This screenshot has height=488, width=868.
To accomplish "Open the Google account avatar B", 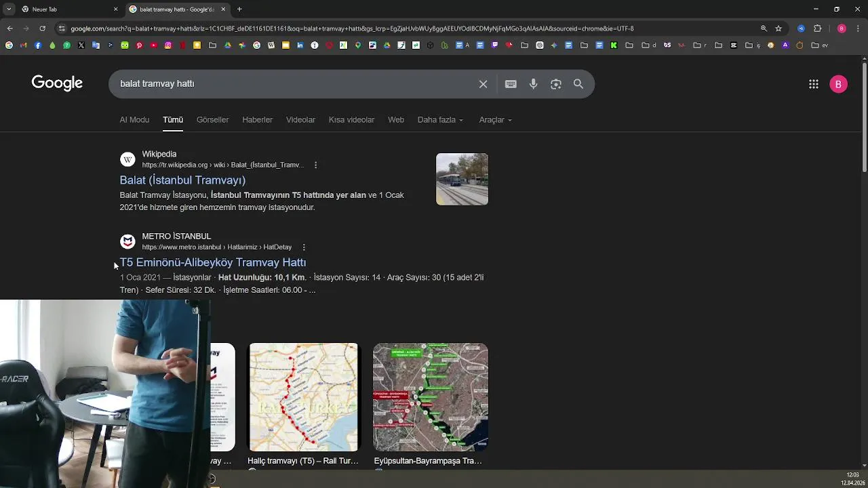I will click(x=838, y=84).
